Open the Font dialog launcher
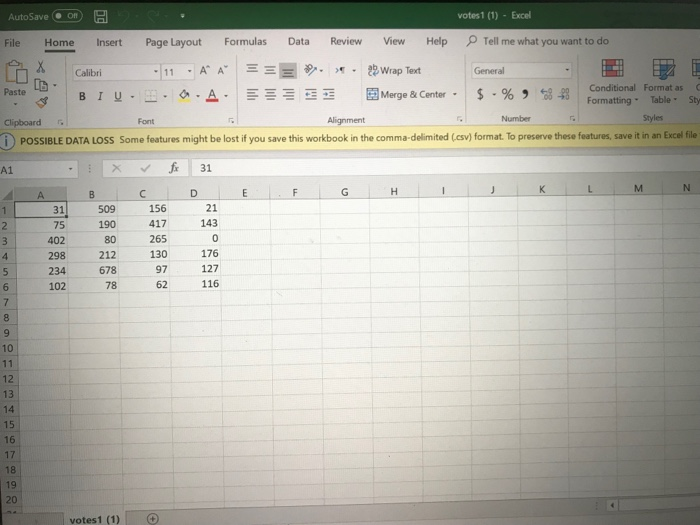700x525 pixels. 231,120
